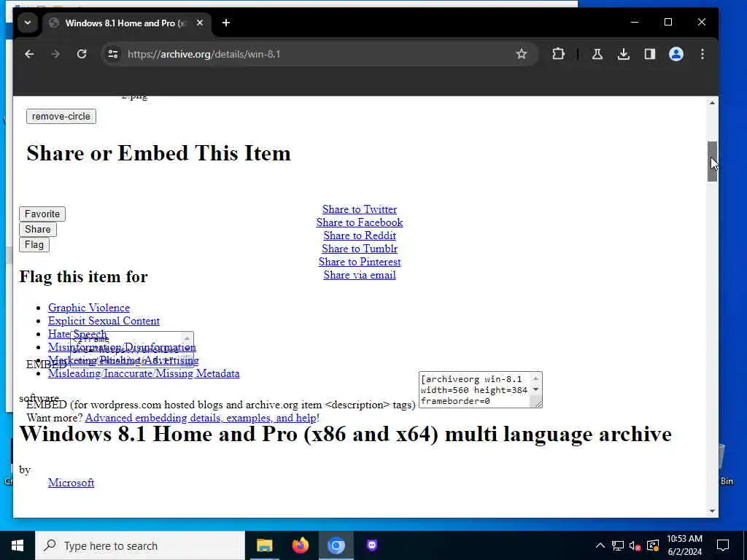This screenshot has height=560, width=747.
Task: Click the muted volume tray icon
Action: coord(635,545)
